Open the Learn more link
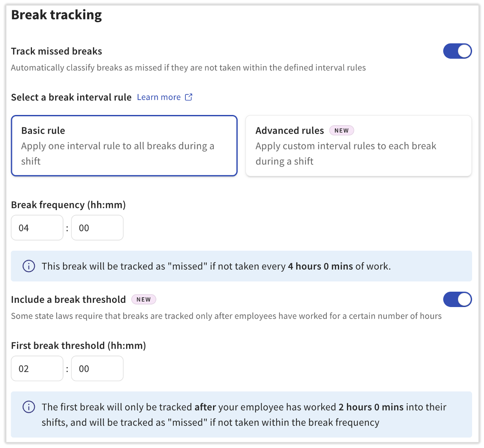The image size is (484, 448). [159, 97]
